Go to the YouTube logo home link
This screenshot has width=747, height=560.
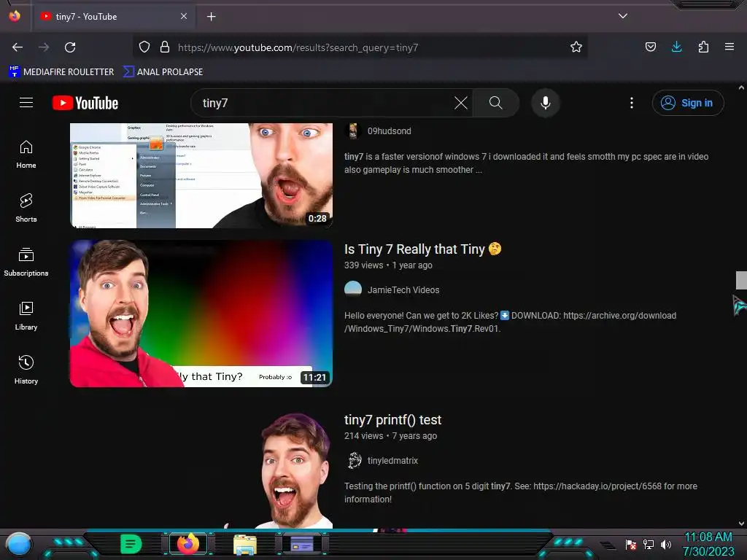point(85,103)
